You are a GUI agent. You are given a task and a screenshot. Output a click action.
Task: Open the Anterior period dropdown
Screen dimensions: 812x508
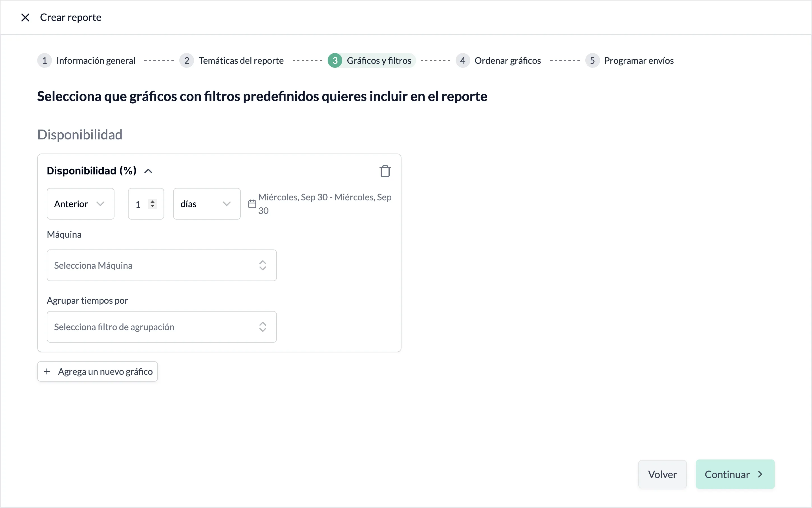(x=81, y=203)
